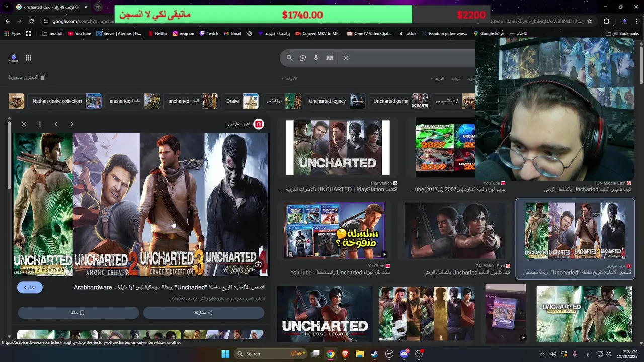The height and width of the screenshot is (362, 644).
Task: Open the Chrome extensions puzzle icon
Action: 606,21
